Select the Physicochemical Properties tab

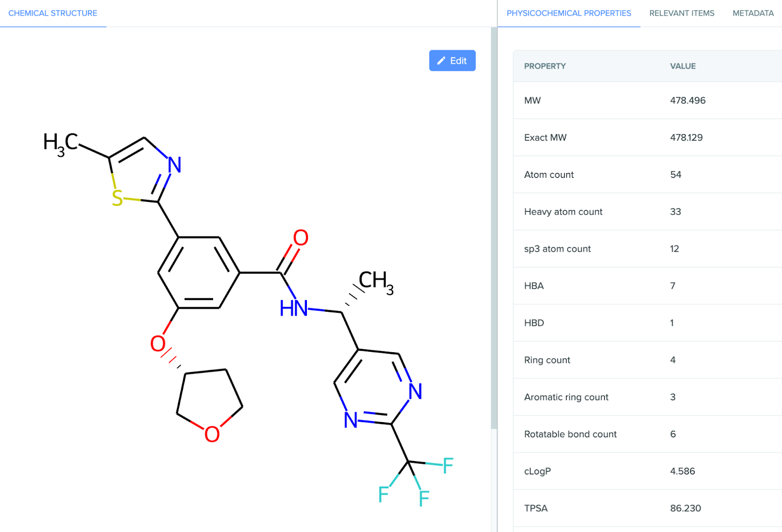(568, 13)
